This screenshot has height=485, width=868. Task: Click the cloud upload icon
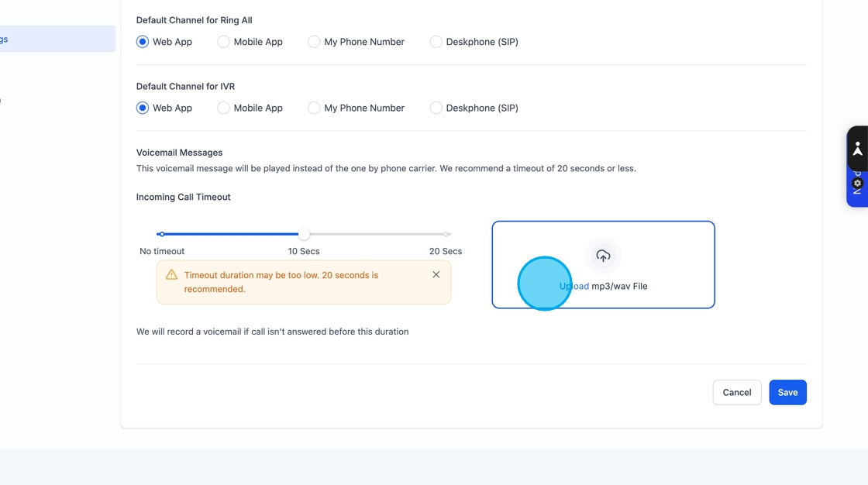603,256
